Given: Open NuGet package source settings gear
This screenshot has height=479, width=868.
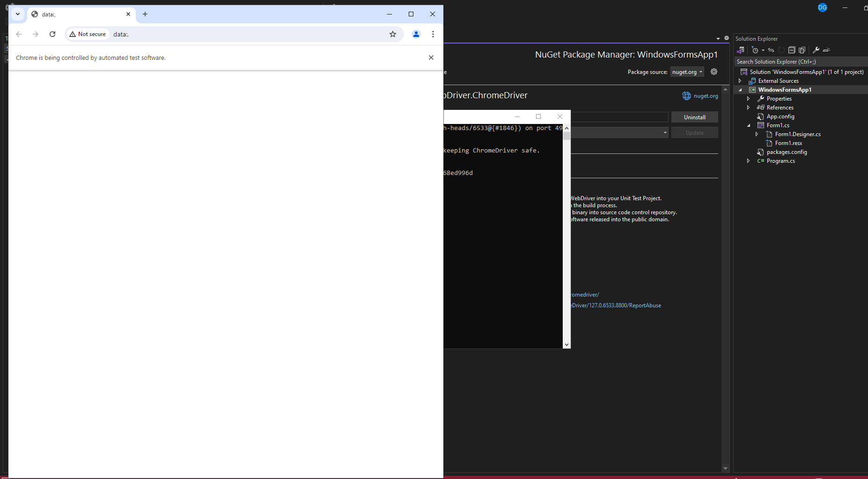Looking at the screenshot, I should (x=714, y=72).
